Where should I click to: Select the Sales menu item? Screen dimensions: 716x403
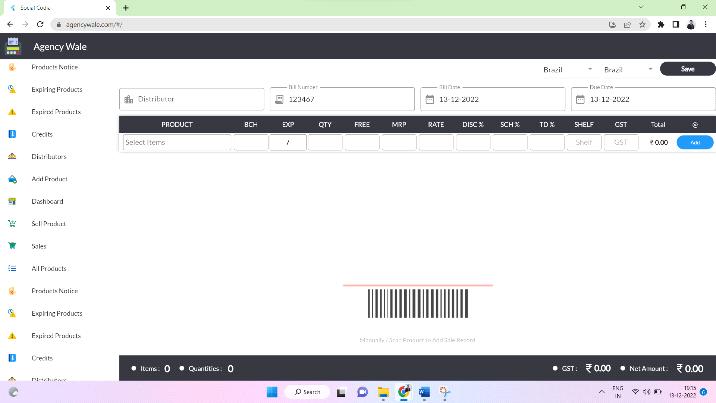point(39,246)
